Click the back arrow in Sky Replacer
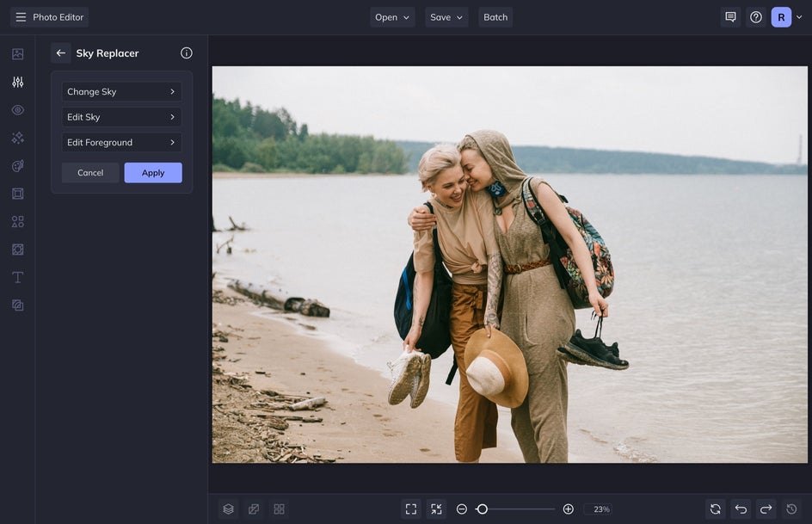The height and width of the screenshot is (524, 812). [61, 53]
